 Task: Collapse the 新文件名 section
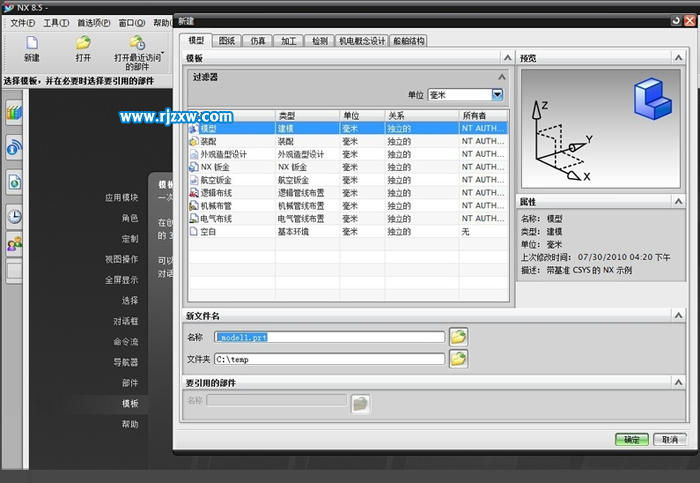pos(678,316)
